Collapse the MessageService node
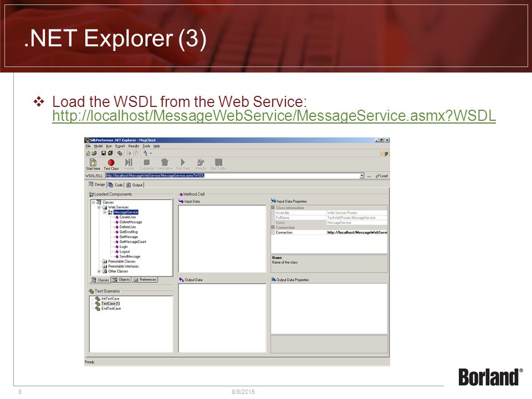Image resolution: width=532 pixels, height=399 pixels. tap(105, 212)
